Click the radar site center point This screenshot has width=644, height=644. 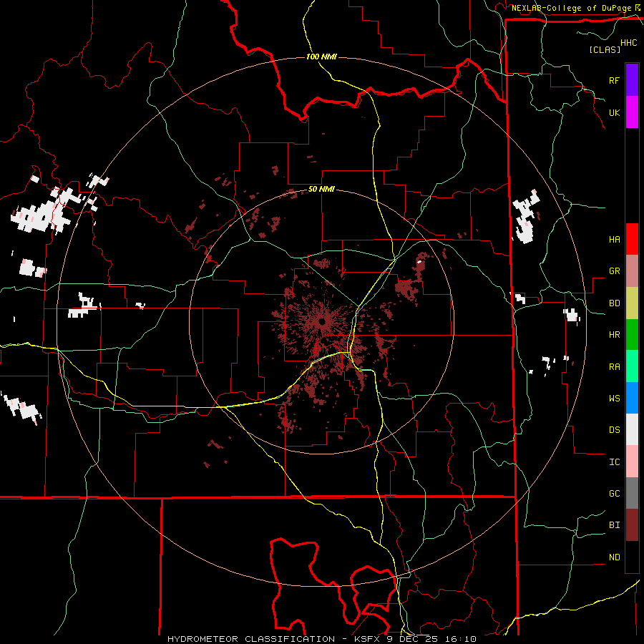321,321
